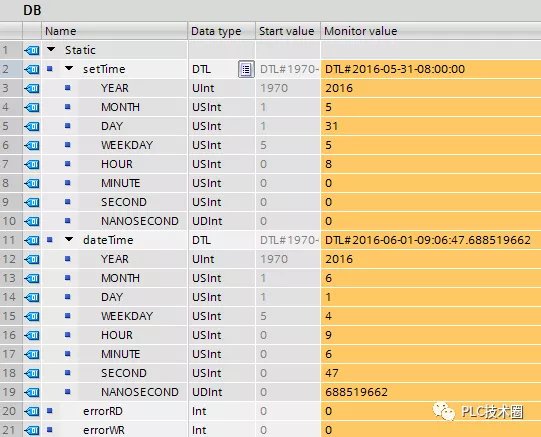Click the NANOSECOND monitor value 688519662

356,392
